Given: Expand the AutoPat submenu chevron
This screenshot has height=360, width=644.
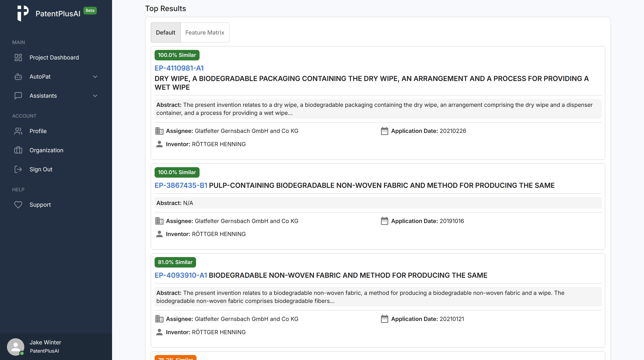Looking at the screenshot, I should 95,77.
